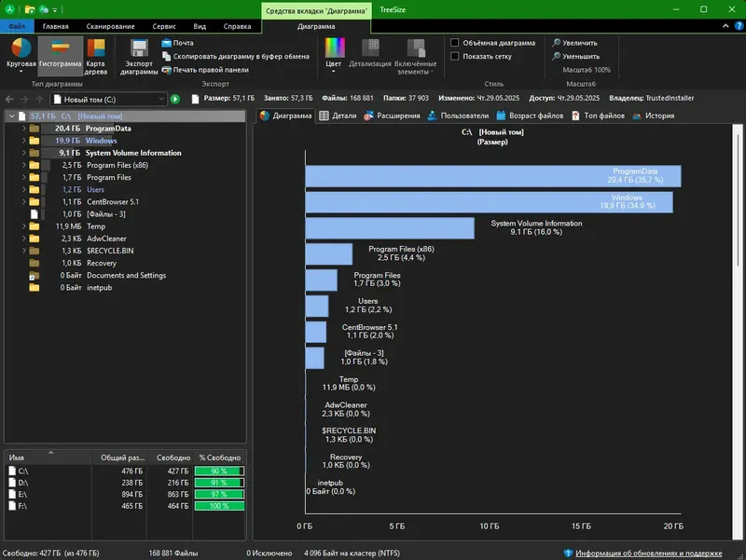This screenshot has height=560, width=746.
Task: Select the Гистограмма bar chart type
Action: tap(60, 56)
